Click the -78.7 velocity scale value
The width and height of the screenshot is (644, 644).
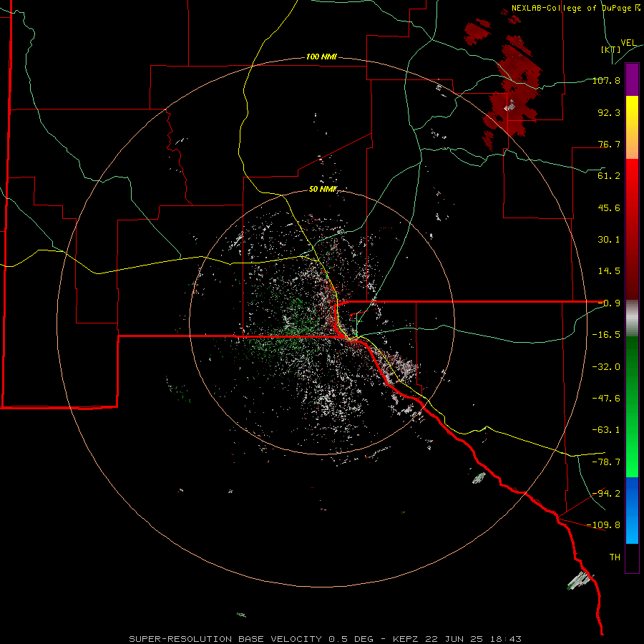[x=607, y=462]
